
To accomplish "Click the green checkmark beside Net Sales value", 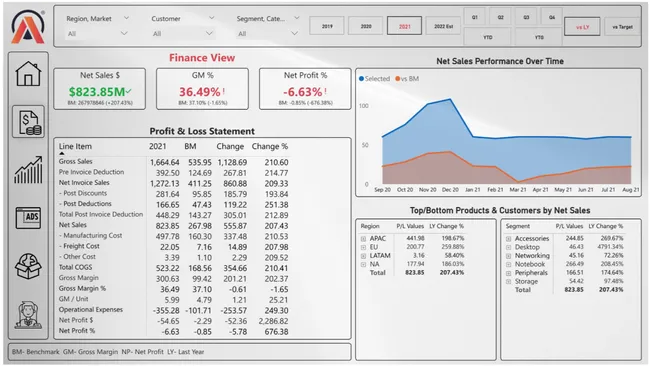I will [129, 91].
